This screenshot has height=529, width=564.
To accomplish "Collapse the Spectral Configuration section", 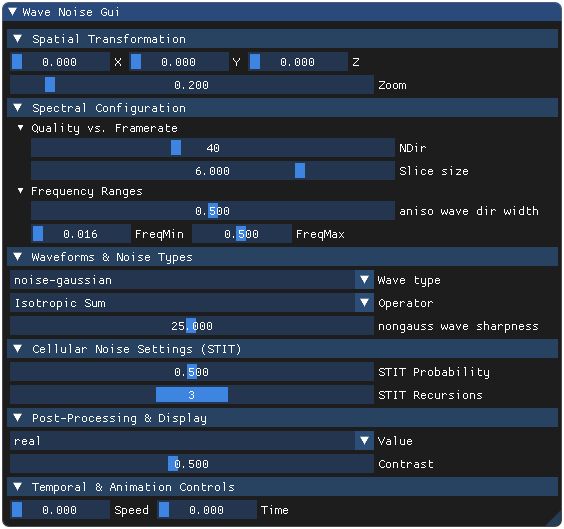I will pyautogui.click(x=282, y=108).
